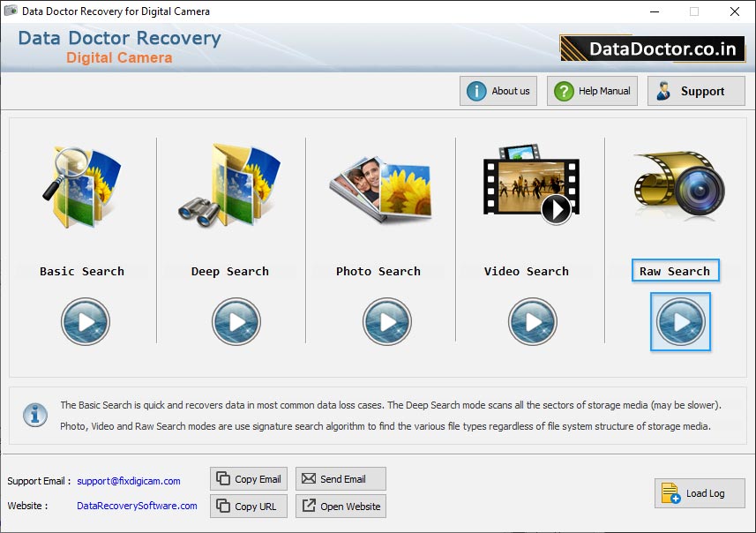Run Raw Search play button

click(x=680, y=322)
